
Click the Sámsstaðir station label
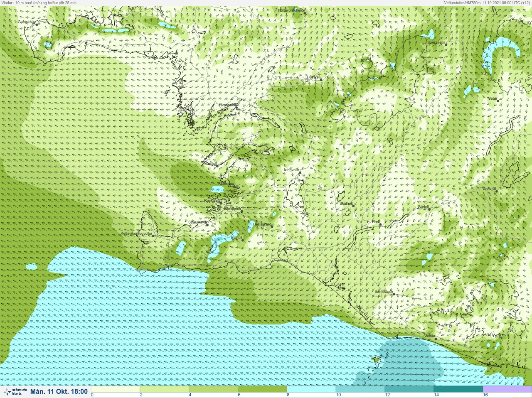click(x=384, y=292)
